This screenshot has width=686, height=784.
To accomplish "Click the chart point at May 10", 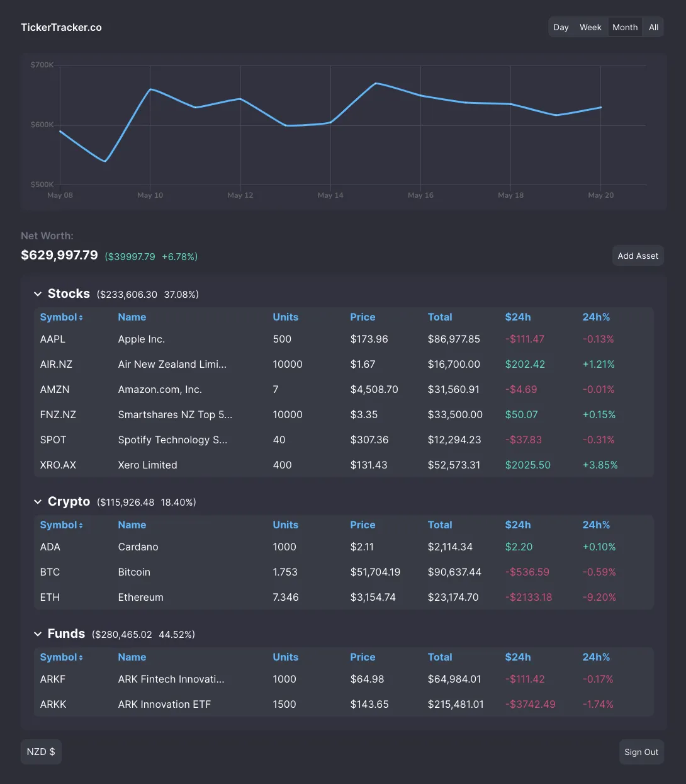I will (150, 89).
